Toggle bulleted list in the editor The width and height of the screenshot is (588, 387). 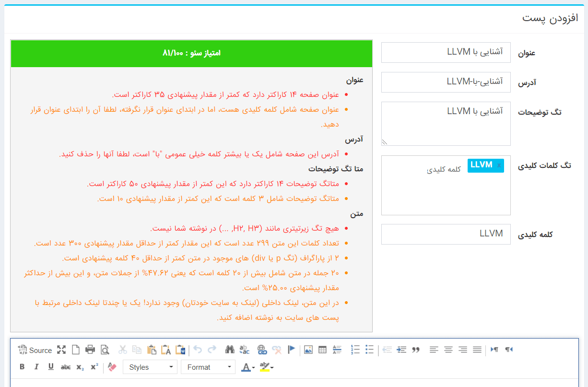coord(370,350)
